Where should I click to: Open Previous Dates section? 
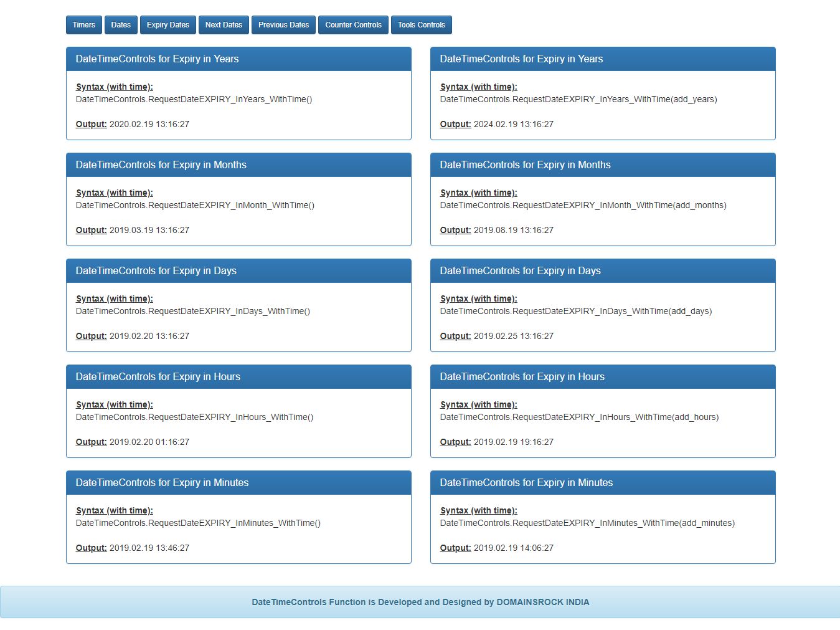pos(283,25)
